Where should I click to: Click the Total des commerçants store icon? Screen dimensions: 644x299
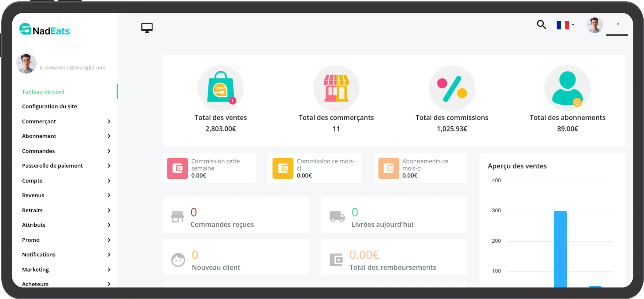point(336,88)
